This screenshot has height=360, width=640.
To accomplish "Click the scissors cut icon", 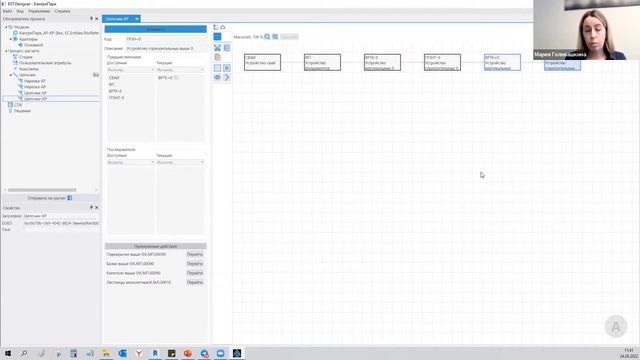I will click(x=217, y=48).
